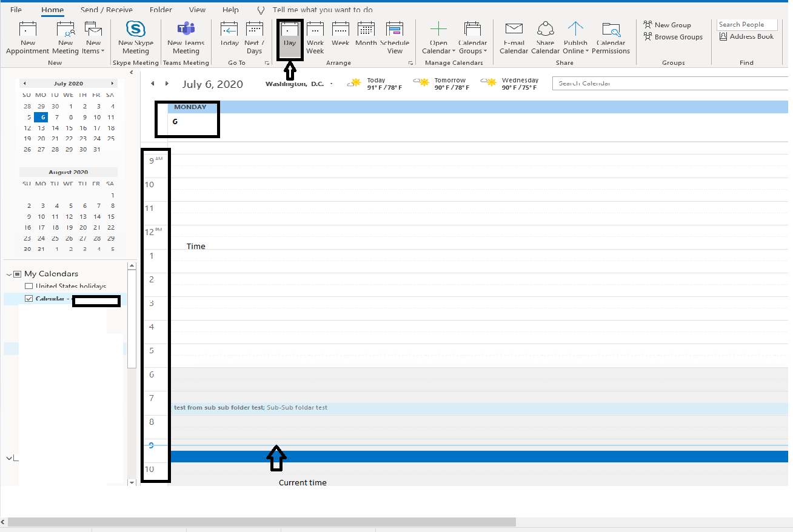Create a New Appointment
Image resolution: width=793 pixels, height=532 pixels.
[28, 38]
